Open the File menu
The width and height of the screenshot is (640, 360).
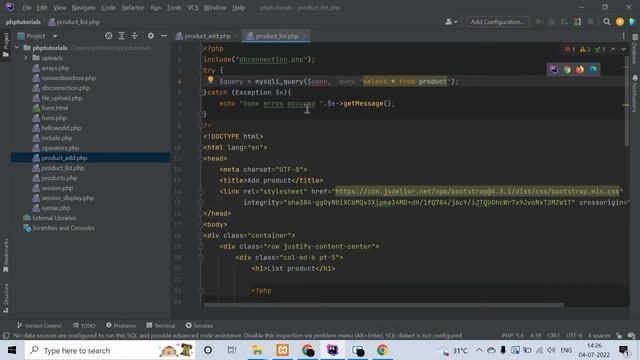pyautogui.click(x=27, y=8)
